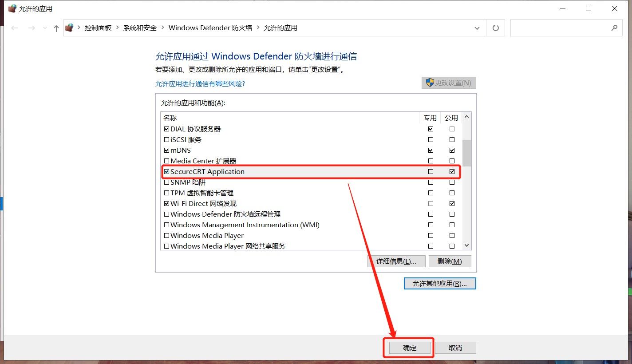
Task: Select Windows Management Instrumentation (WMI) row
Action: pos(311,225)
